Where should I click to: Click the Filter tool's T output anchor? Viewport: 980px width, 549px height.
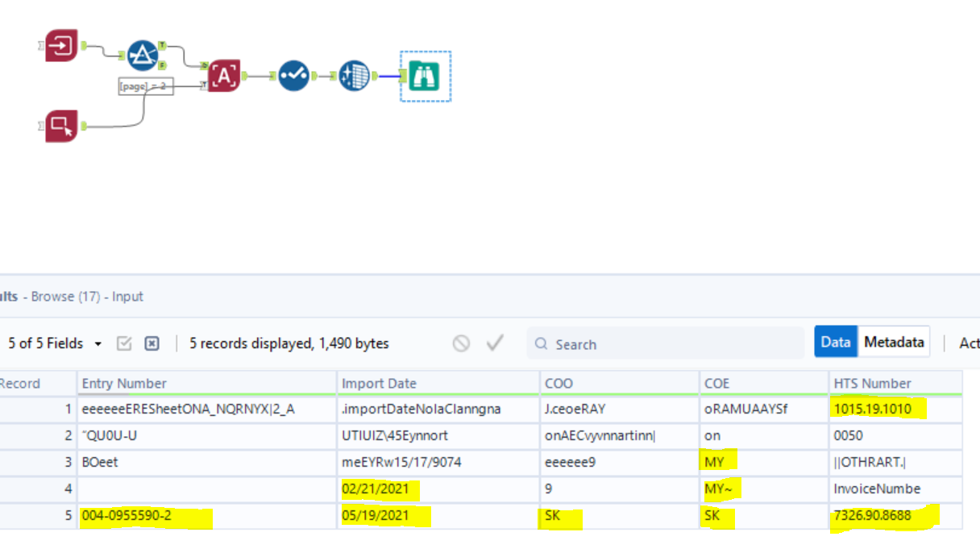click(x=163, y=45)
